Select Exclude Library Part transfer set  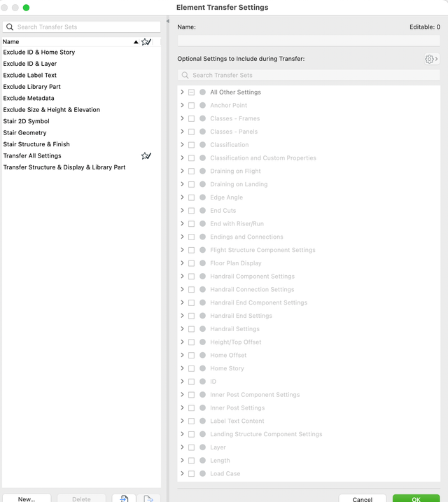(x=32, y=87)
